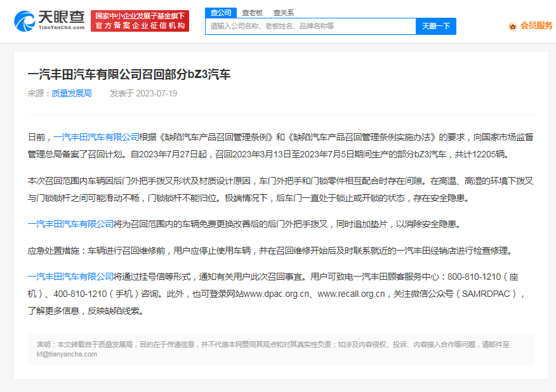Focus the company name search field
556x392 pixels.
pos(310,26)
